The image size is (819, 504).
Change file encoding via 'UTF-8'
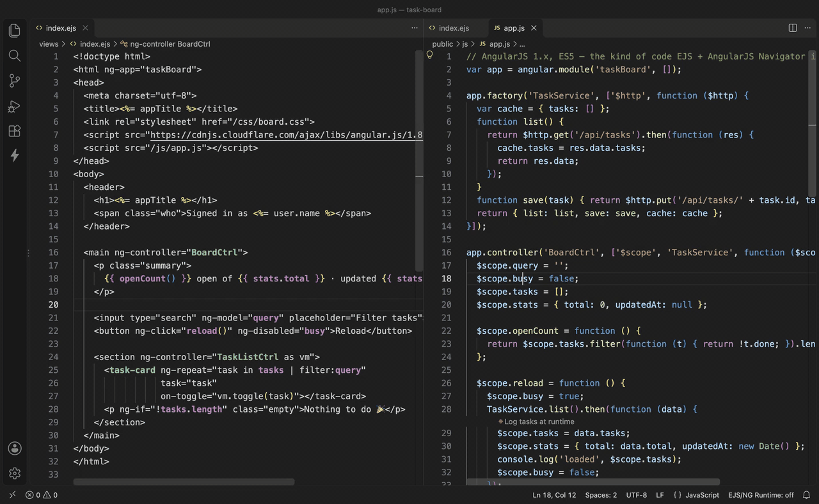click(636, 495)
